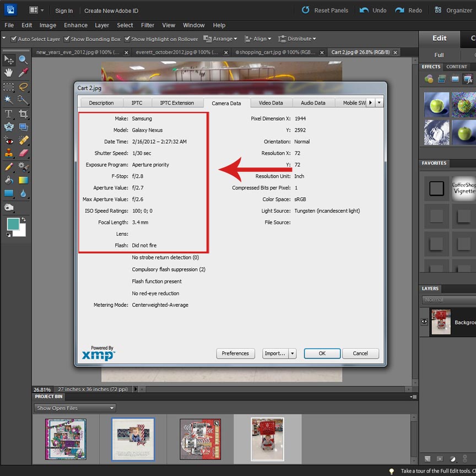The height and width of the screenshot is (476, 476).
Task: Open the Align dropdown
Action: [258, 39]
